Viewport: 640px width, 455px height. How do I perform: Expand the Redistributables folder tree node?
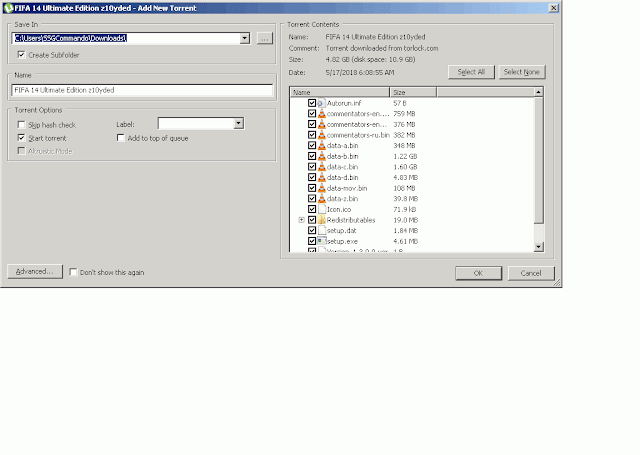coord(301,220)
